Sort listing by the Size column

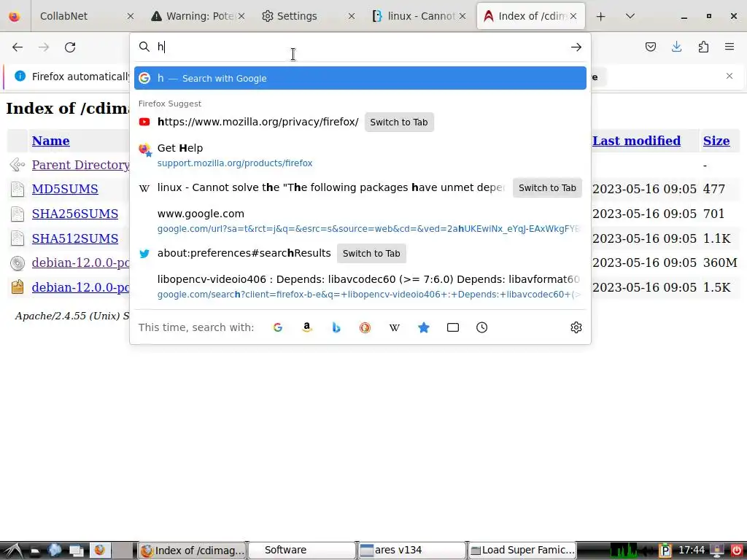716,141
